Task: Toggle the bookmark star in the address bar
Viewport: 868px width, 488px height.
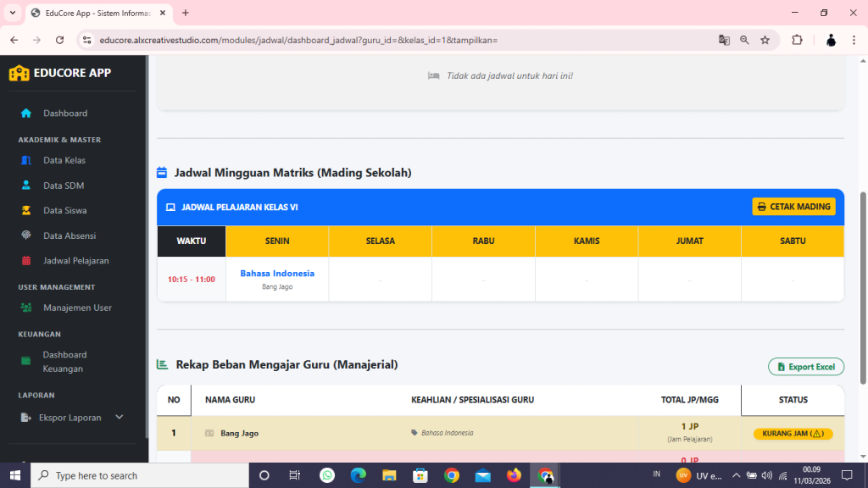Action: 764,39
